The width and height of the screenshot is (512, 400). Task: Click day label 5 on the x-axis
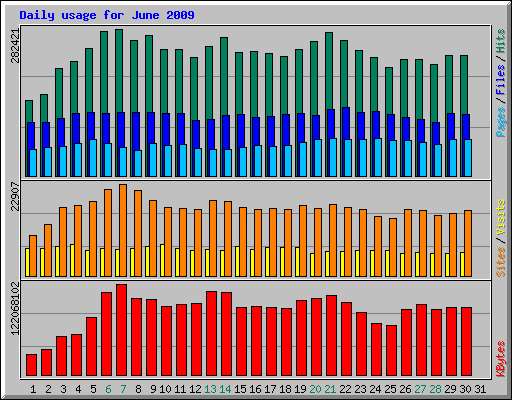coord(93,389)
